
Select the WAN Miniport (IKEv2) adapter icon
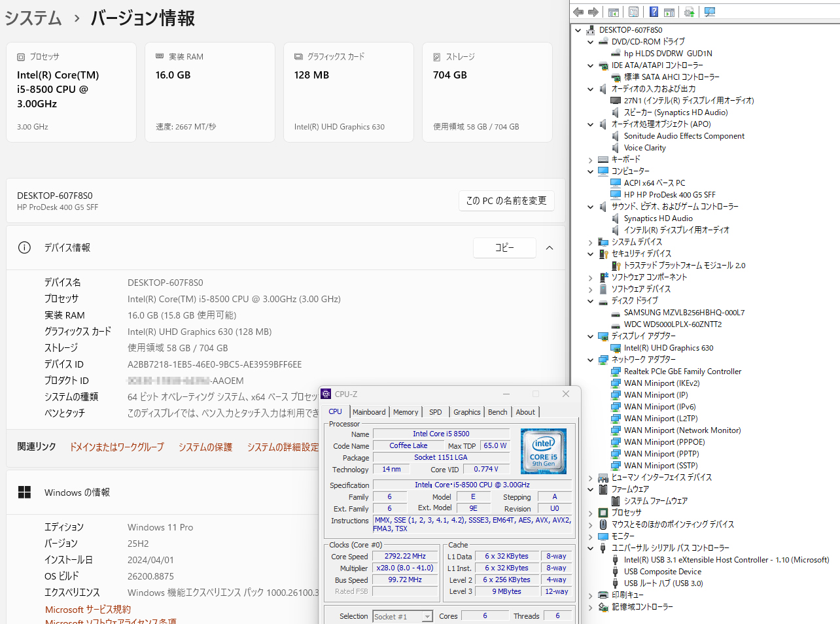pos(616,383)
